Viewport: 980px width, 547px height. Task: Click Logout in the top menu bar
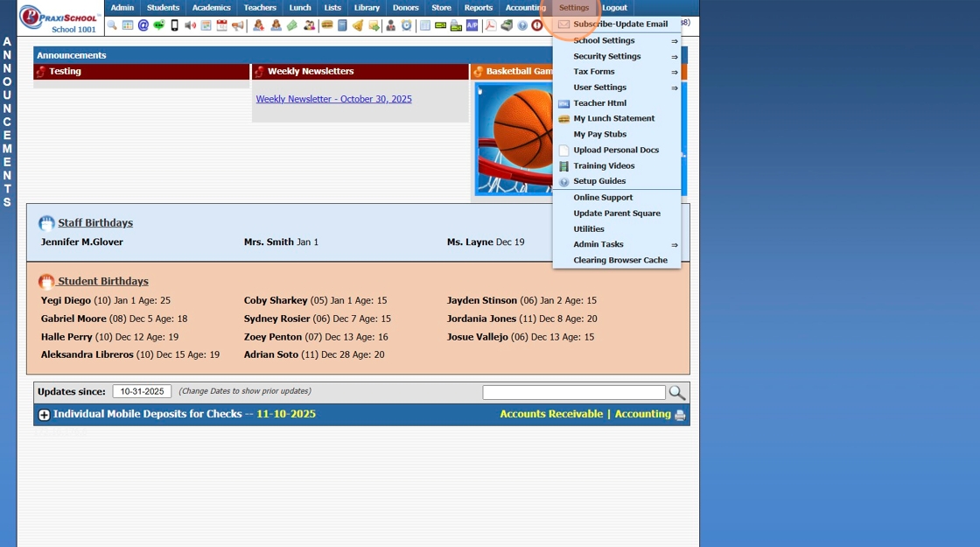click(x=614, y=8)
